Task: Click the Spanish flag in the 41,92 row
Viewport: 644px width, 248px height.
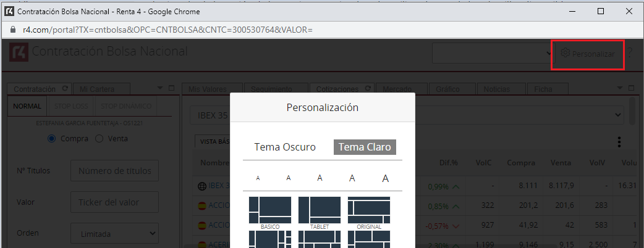Action: pyautogui.click(x=201, y=225)
